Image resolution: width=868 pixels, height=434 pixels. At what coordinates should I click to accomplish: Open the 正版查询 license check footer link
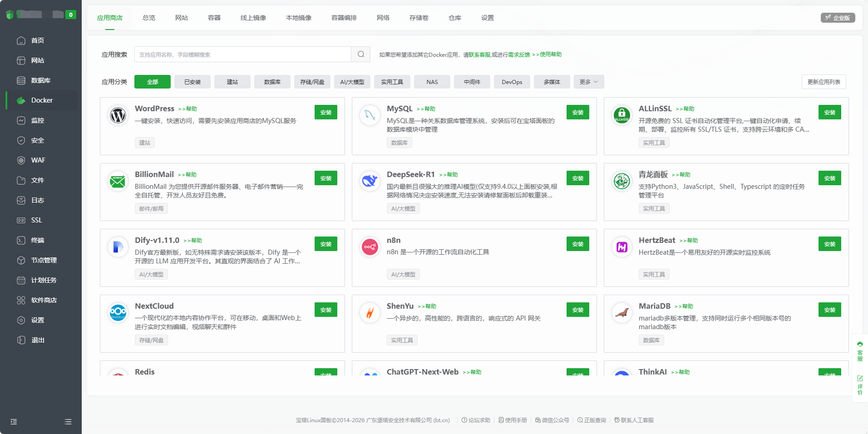592,420
